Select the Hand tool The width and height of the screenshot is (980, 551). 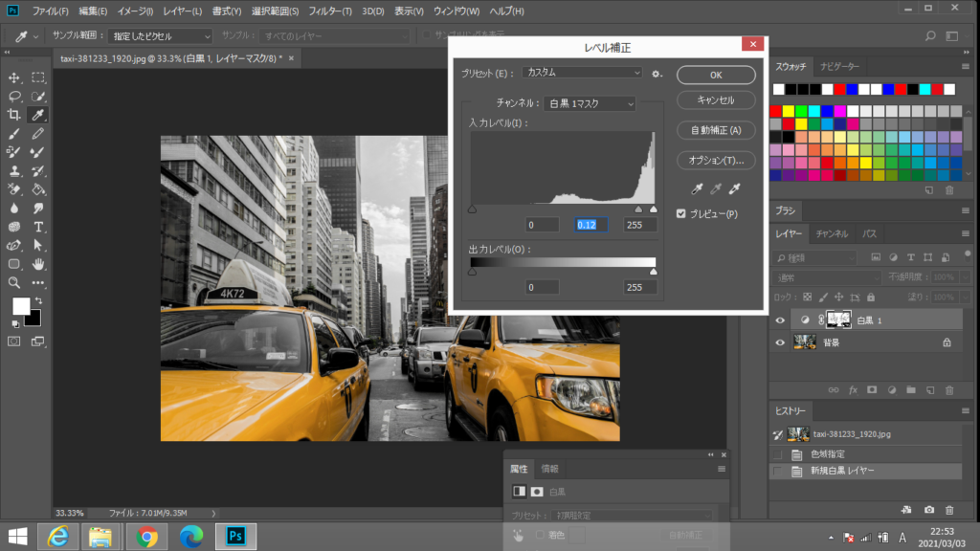click(38, 264)
